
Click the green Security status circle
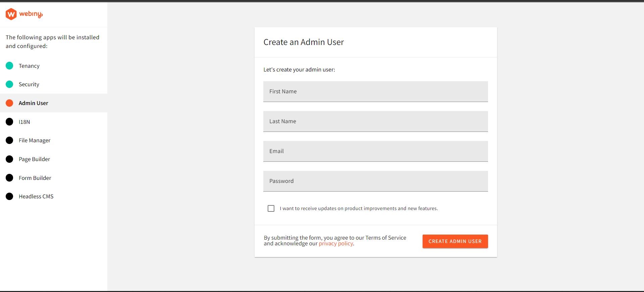9,84
